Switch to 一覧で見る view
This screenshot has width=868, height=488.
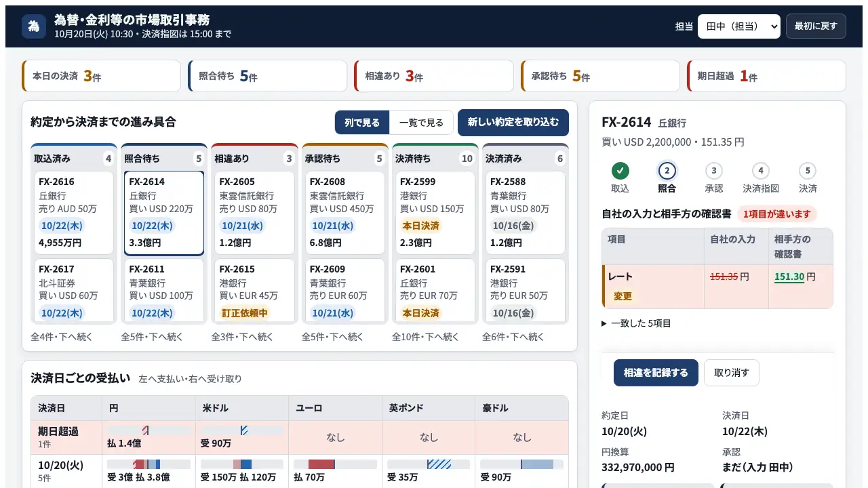(x=421, y=123)
